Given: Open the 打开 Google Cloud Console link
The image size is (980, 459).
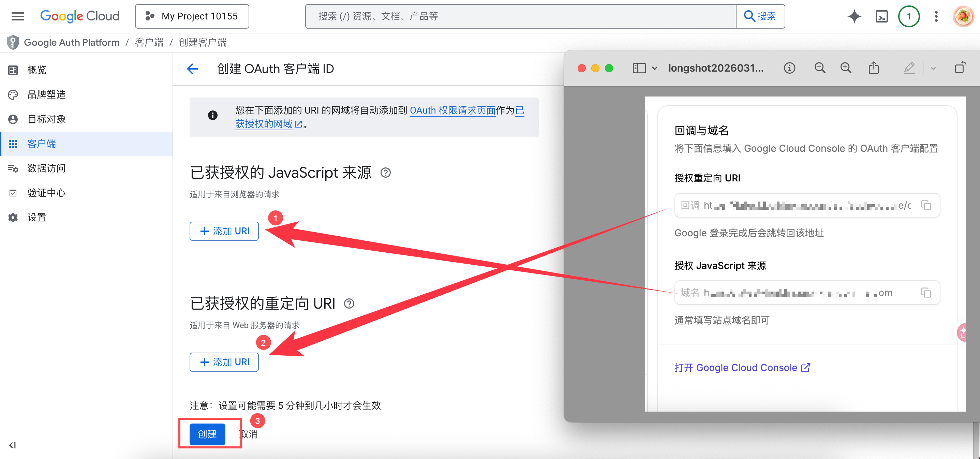Looking at the screenshot, I should tap(742, 368).
